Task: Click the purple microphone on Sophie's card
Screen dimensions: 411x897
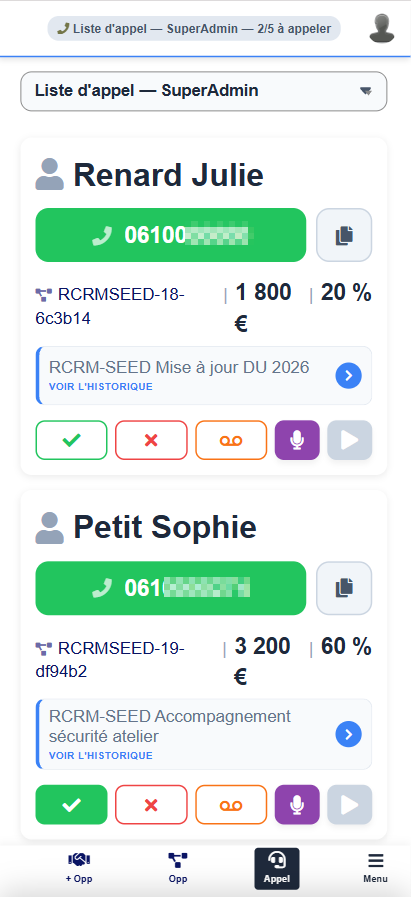Action: pyautogui.click(x=297, y=804)
